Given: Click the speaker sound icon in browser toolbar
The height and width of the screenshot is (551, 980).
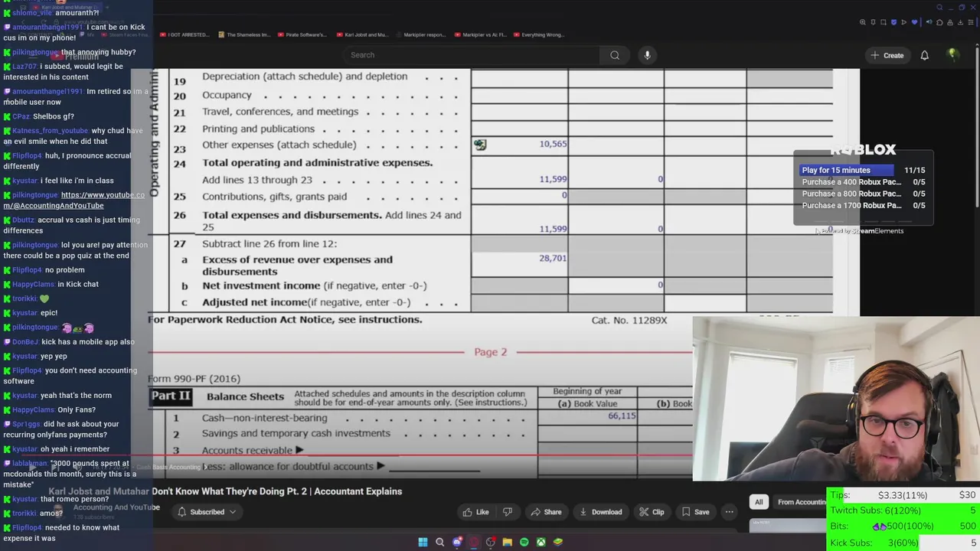Looking at the screenshot, I should pyautogui.click(x=929, y=22).
